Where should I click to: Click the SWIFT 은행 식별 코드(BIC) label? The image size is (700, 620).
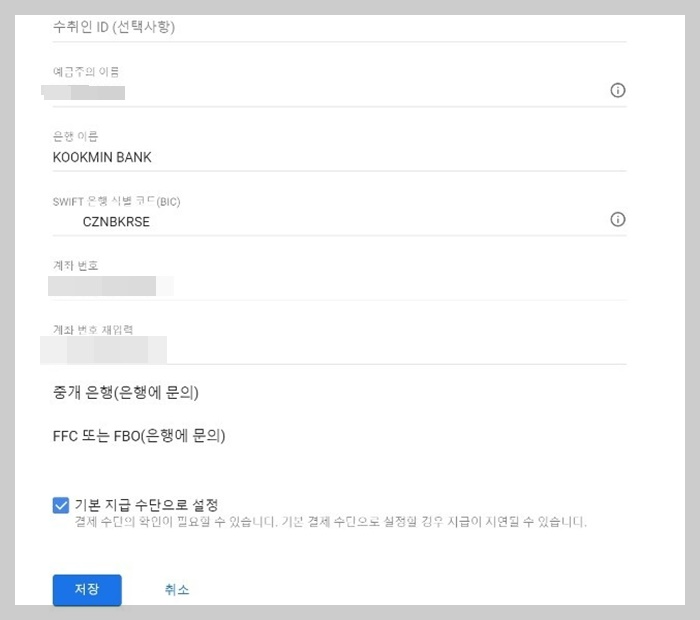(117, 201)
